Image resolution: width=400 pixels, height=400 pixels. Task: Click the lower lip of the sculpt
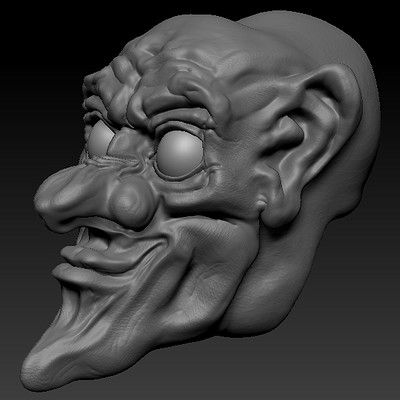[x=100, y=260]
